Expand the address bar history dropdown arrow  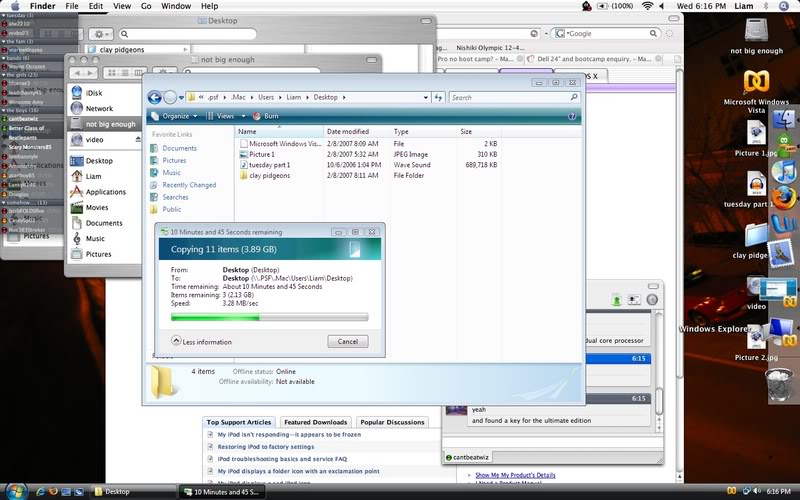426,97
